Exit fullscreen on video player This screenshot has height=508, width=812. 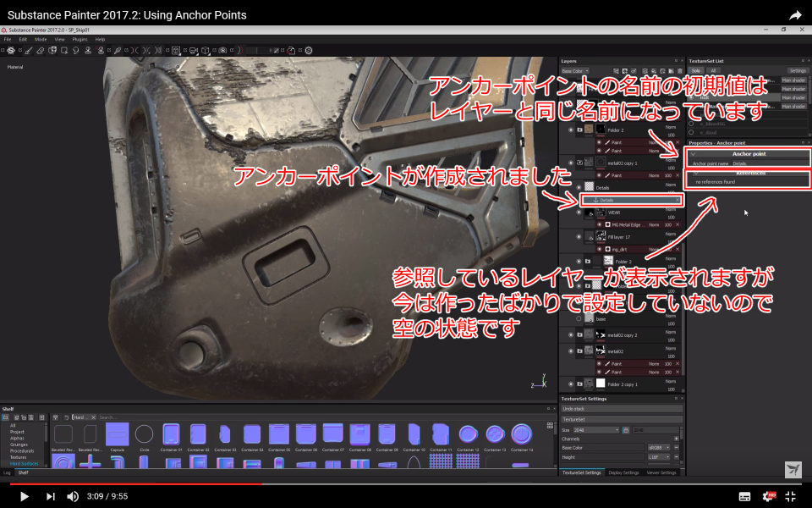click(791, 497)
